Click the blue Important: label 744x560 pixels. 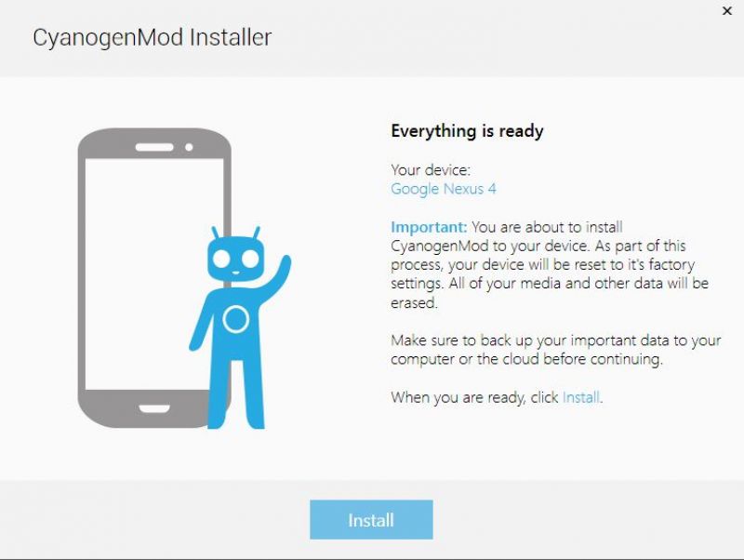(429, 227)
